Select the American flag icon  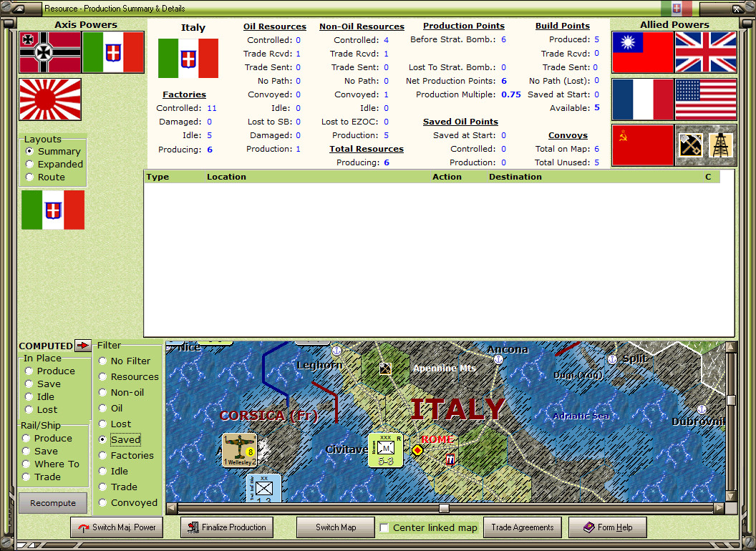pos(706,99)
